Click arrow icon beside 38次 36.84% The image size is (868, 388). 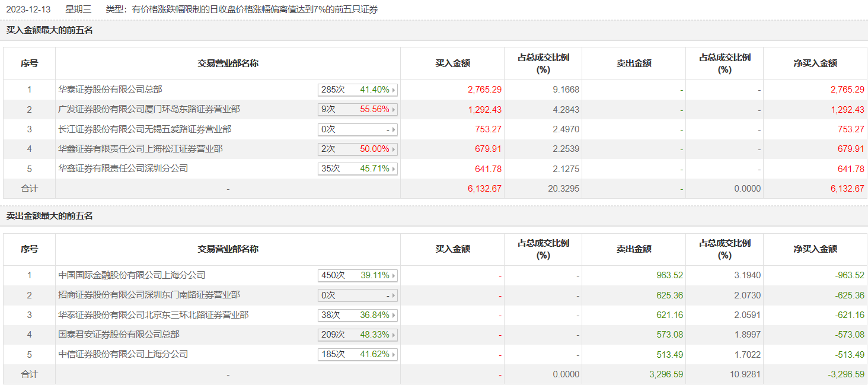tap(394, 315)
